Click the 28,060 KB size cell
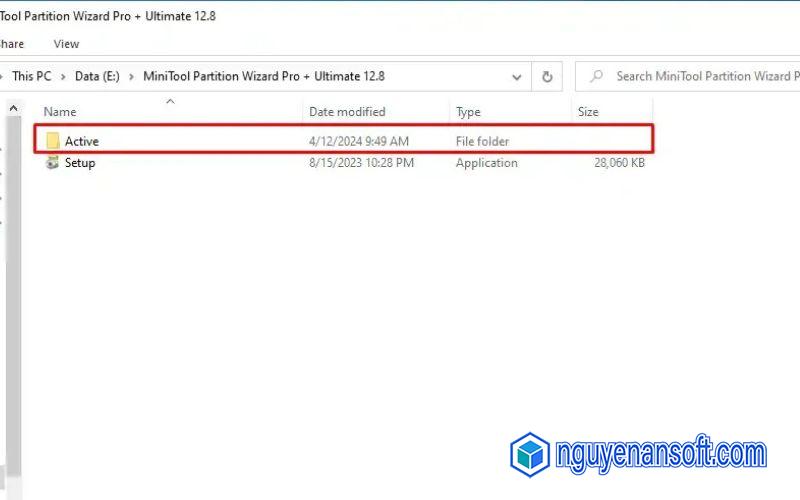Viewport: 800px width, 500px height. click(x=619, y=163)
